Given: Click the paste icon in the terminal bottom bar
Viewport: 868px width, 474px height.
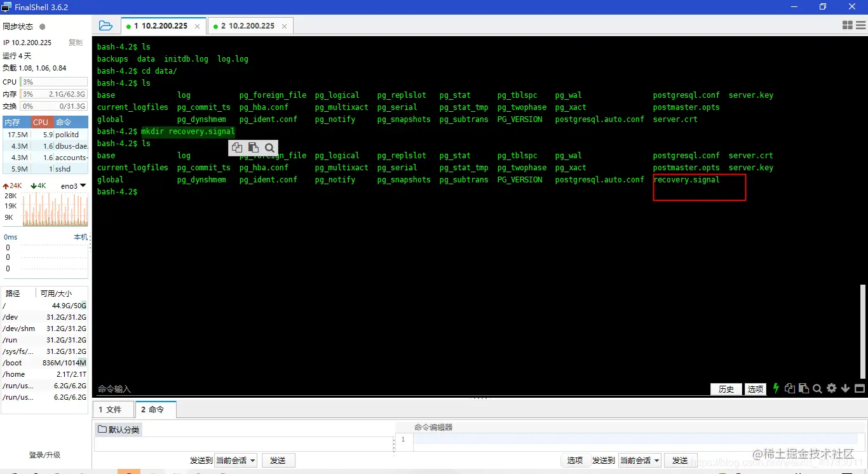Looking at the screenshot, I should click(804, 388).
